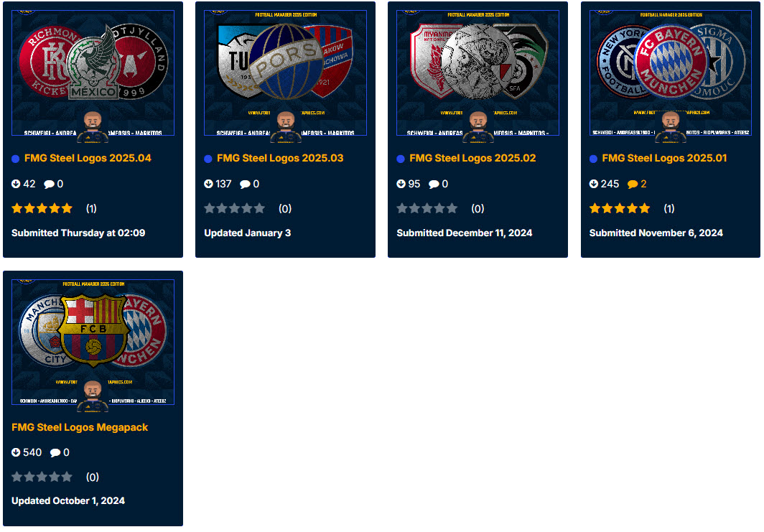Open the FMG Steel Logos 2025.04 link

[x=88, y=158]
